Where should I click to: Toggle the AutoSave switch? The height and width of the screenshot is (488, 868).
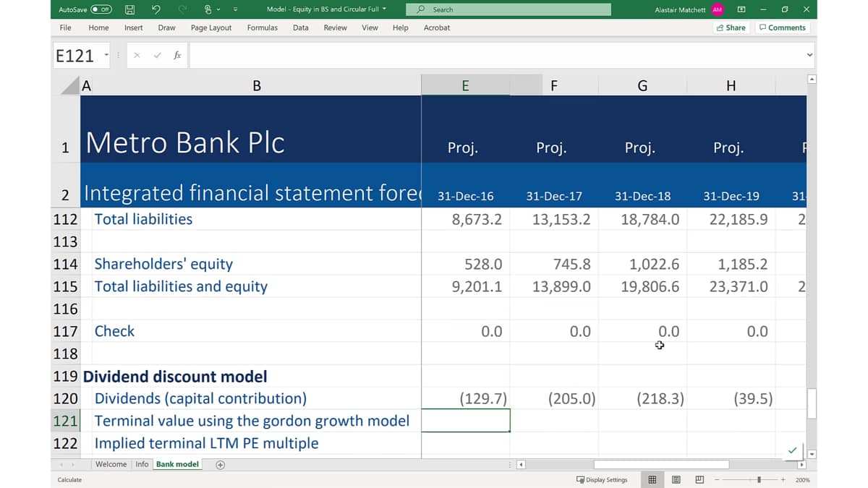[x=101, y=9]
